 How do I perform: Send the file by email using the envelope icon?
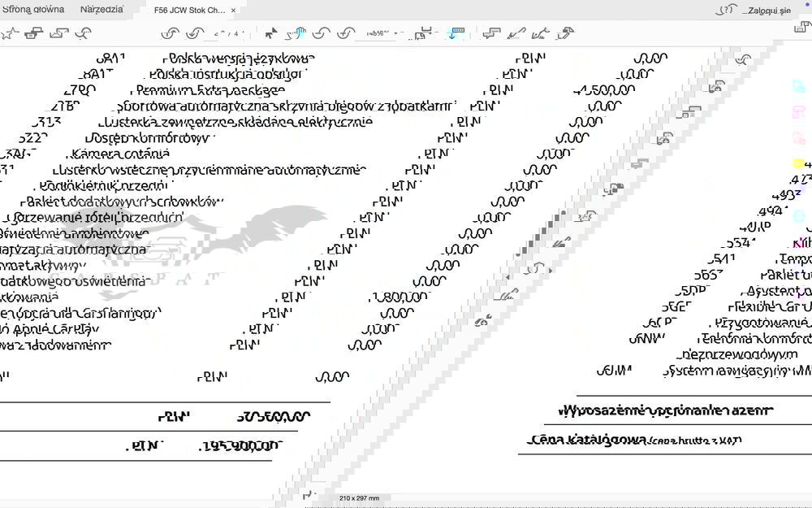pyautogui.click(x=58, y=33)
